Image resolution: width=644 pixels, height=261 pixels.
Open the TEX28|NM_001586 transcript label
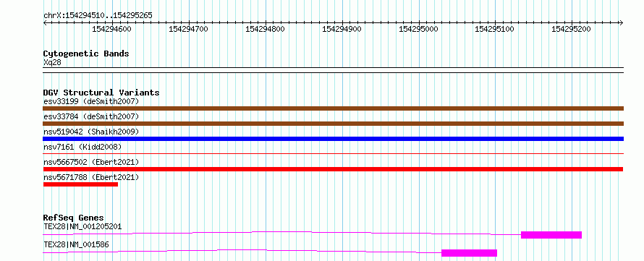click(76, 245)
